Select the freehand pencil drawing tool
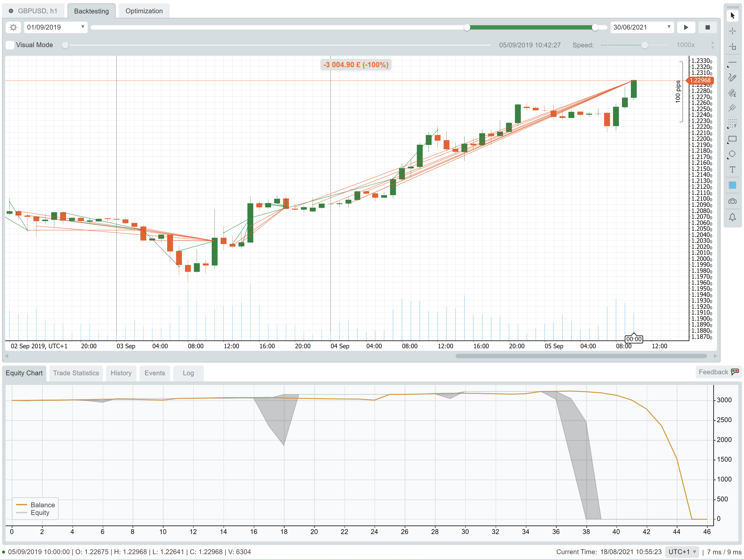The height and width of the screenshot is (560, 744). tap(732, 78)
